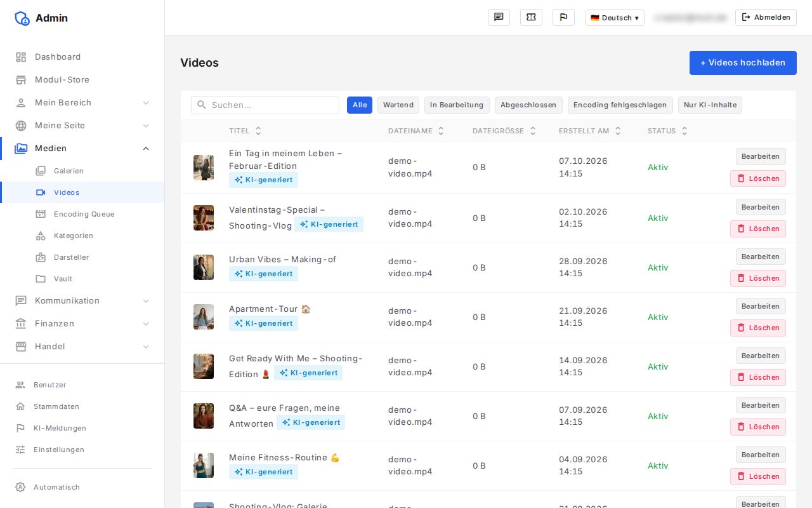The width and height of the screenshot is (812, 508).
Task: Filter videos by In Bearbeitung
Action: tap(457, 105)
